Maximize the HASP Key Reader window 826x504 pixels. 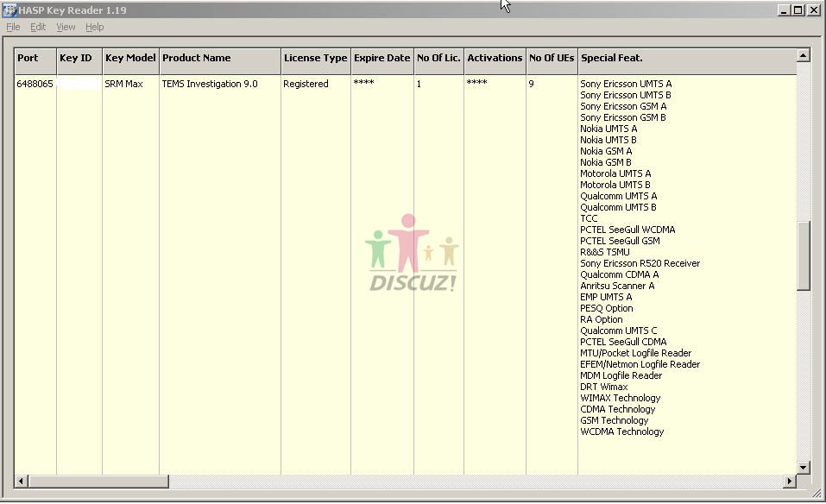[798, 10]
